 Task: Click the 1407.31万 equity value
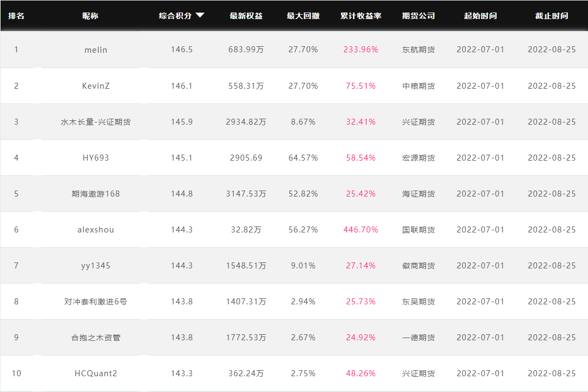pos(246,302)
